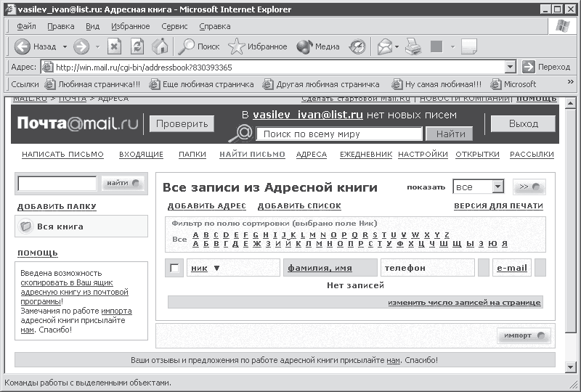Open the НАСТРОЙКИ link
The width and height of the screenshot is (581, 392).
[x=423, y=155]
